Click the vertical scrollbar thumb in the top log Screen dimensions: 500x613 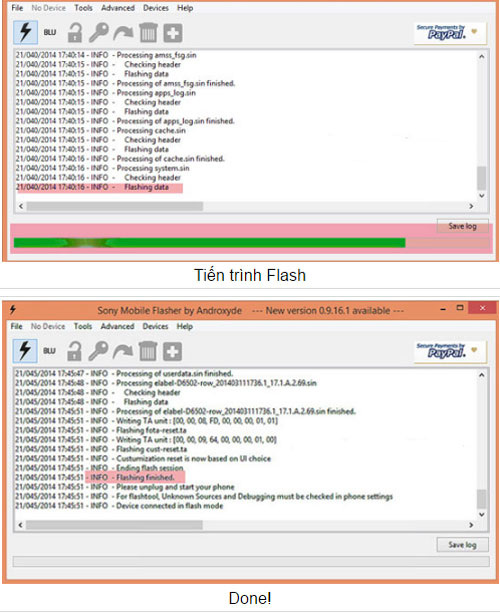pos(482,178)
